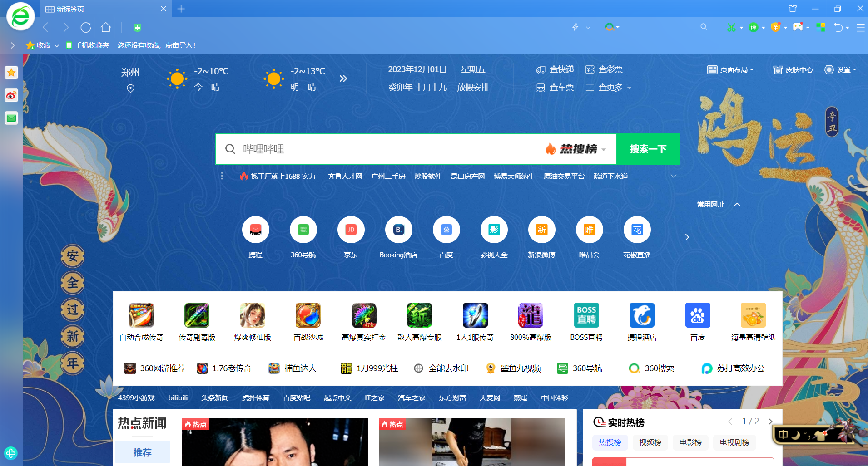The image size is (868, 466).
Task: Go to next shortcut sites page arrow
Action: pos(687,237)
